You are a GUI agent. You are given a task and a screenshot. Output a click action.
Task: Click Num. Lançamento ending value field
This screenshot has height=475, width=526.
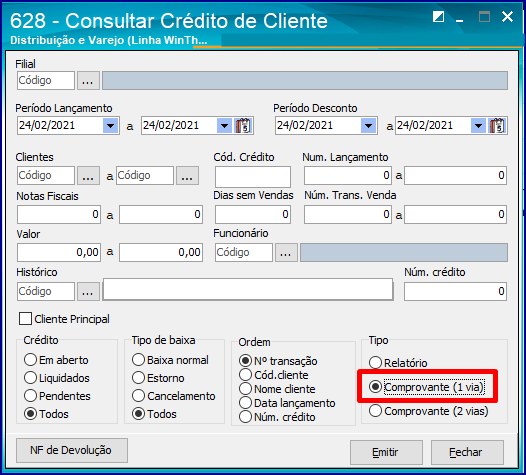[x=456, y=175]
